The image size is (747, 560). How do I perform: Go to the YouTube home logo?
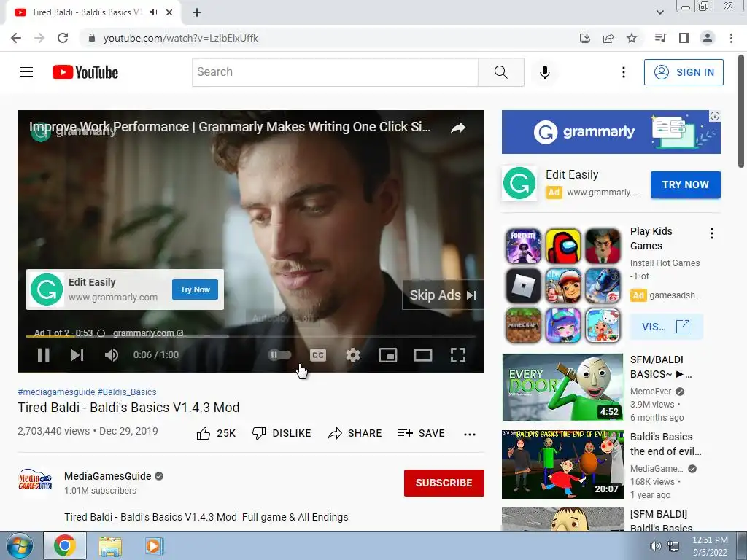(x=85, y=72)
